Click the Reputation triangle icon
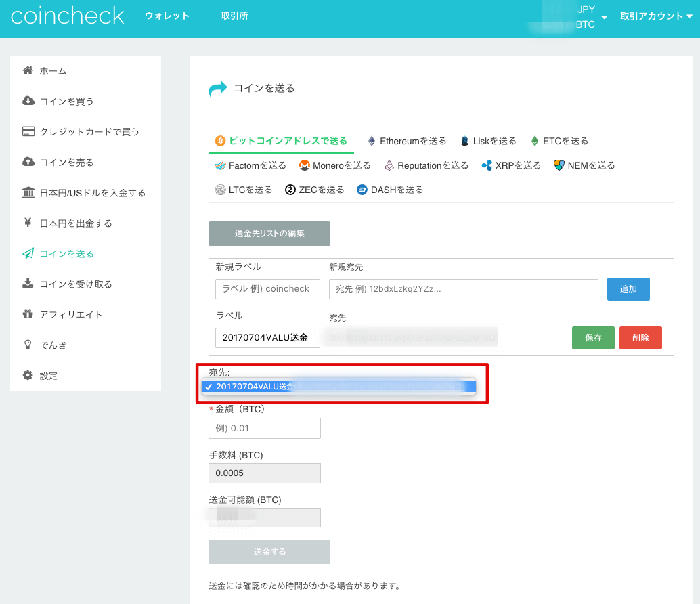 click(x=389, y=166)
